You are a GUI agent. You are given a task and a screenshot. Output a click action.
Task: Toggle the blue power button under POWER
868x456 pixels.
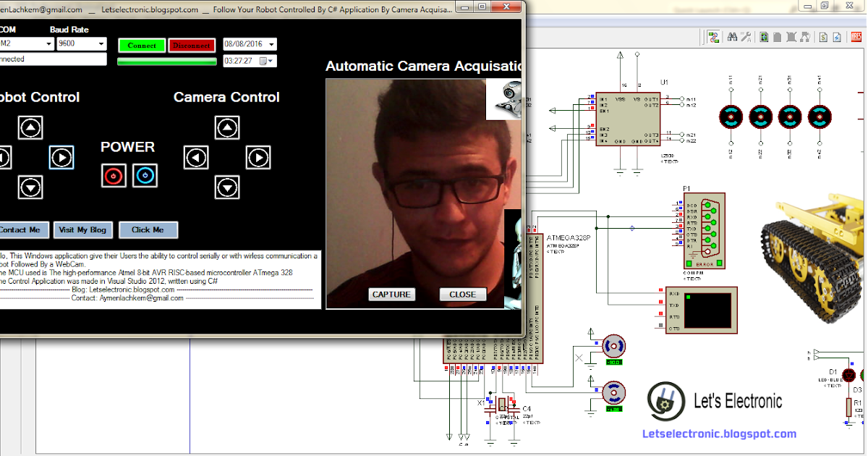[x=145, y=175]
